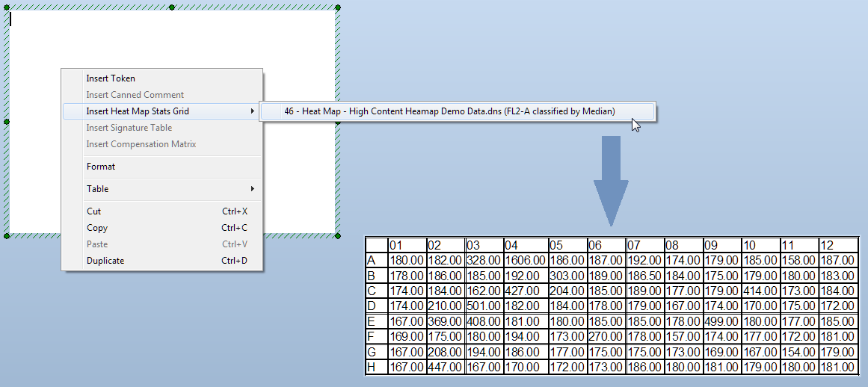
Task: Click the table cell containing 1606.00
Action: point(525,260)
